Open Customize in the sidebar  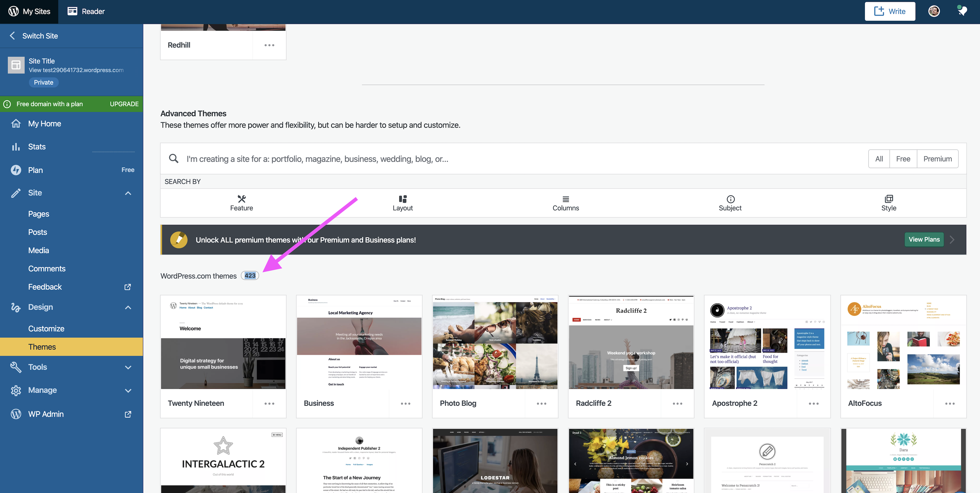pyautogui.click(x=46, y=328)
